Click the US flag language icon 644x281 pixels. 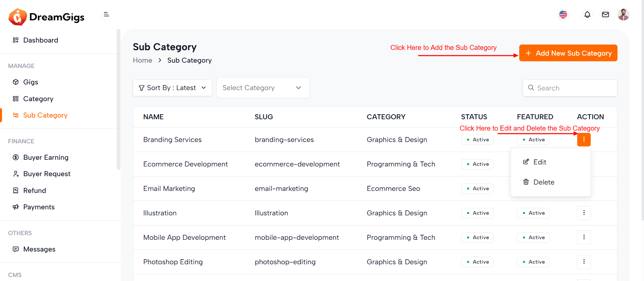(x=563, y=15)
